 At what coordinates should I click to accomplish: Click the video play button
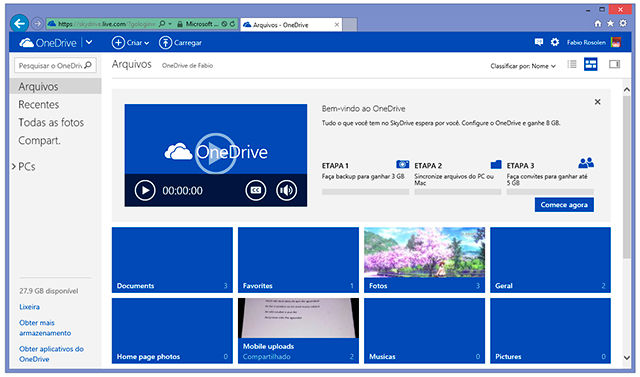tap(145, 190)
